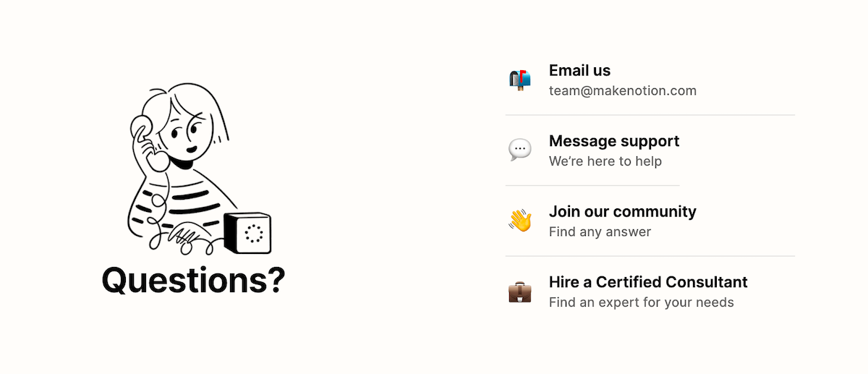The height and width of the screenshot is (374, 868).
Task: Click the divider below Message support
Action: tap(592, 186)
